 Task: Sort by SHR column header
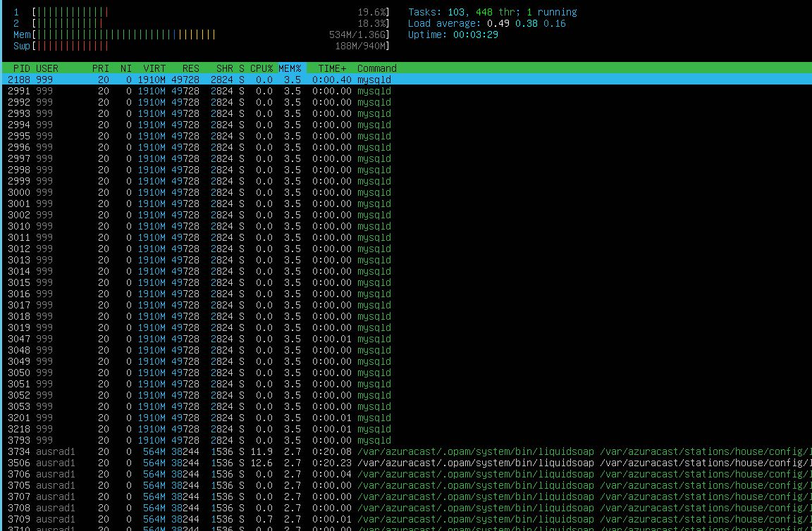[x=225, y=68]
